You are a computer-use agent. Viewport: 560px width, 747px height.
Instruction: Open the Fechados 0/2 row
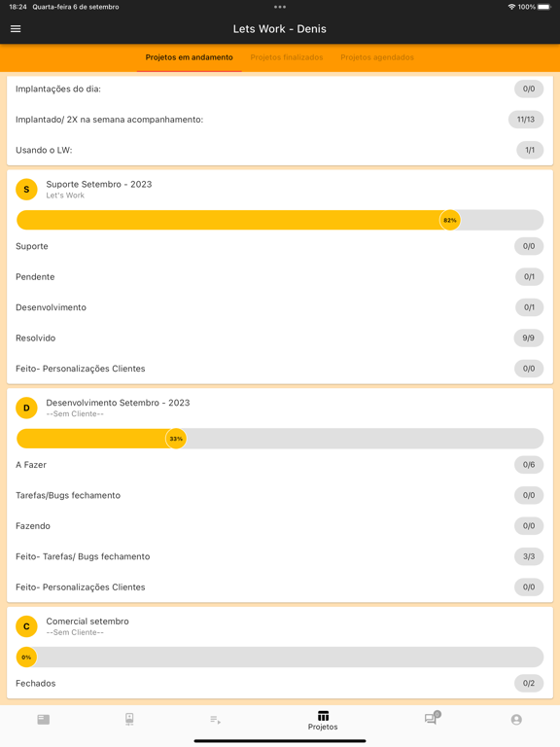pyautogui.click(x=280, y=683)
